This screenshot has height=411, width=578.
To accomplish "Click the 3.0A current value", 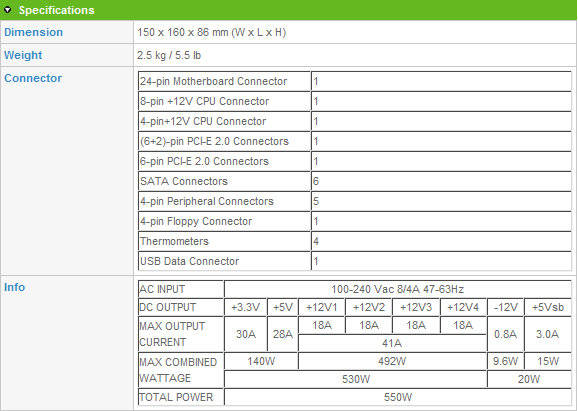I will click(x=548, y=334).
